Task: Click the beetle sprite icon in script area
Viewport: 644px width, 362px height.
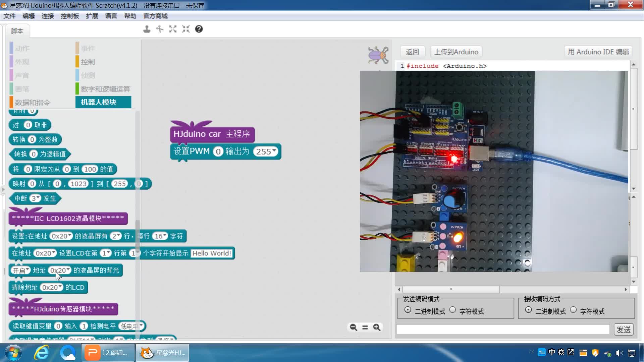Action: click(x=378, y=55)
